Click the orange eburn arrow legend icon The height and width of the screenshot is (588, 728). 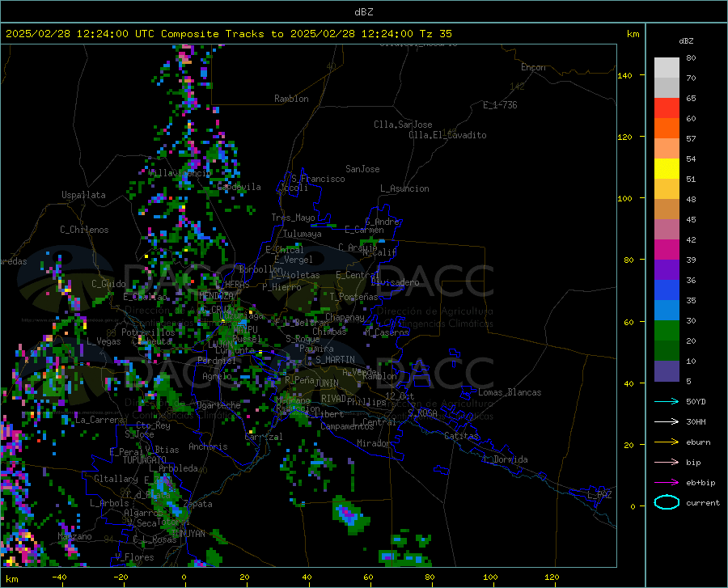click(x=667, y=442)
